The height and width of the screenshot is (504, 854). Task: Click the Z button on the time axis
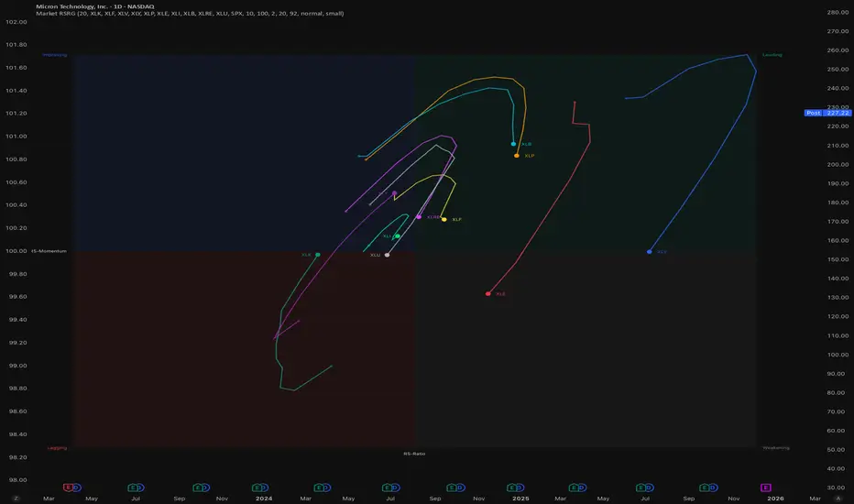pyautogui.click(x=16, y=499)
